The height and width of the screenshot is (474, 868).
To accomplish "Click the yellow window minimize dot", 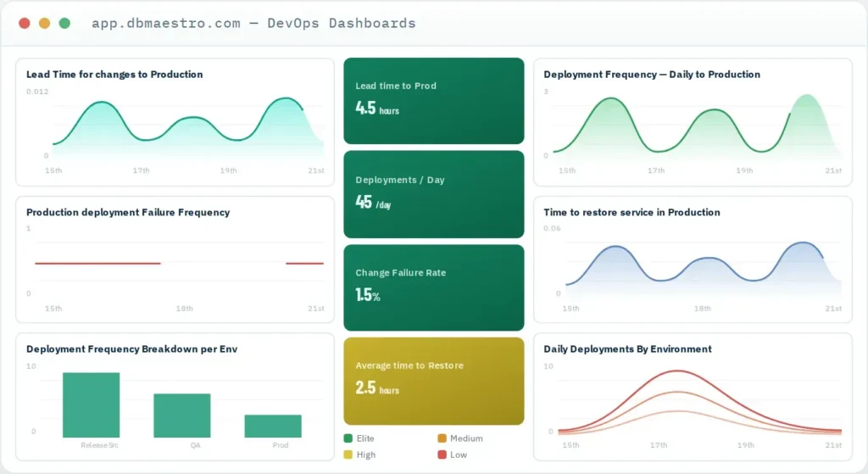I will pos(44,23).
